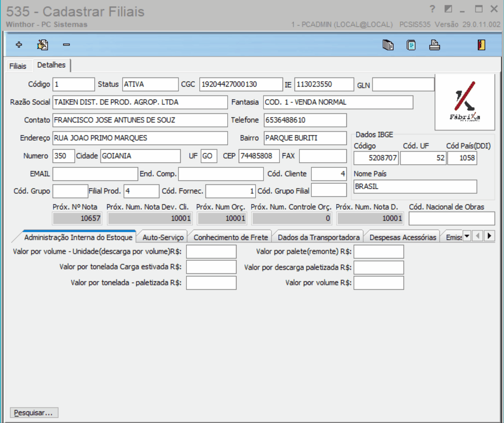The width and height of the screenshot is (504, 423).
Task: Select the Despesas Acessórias tab
Action: [403, 237]
